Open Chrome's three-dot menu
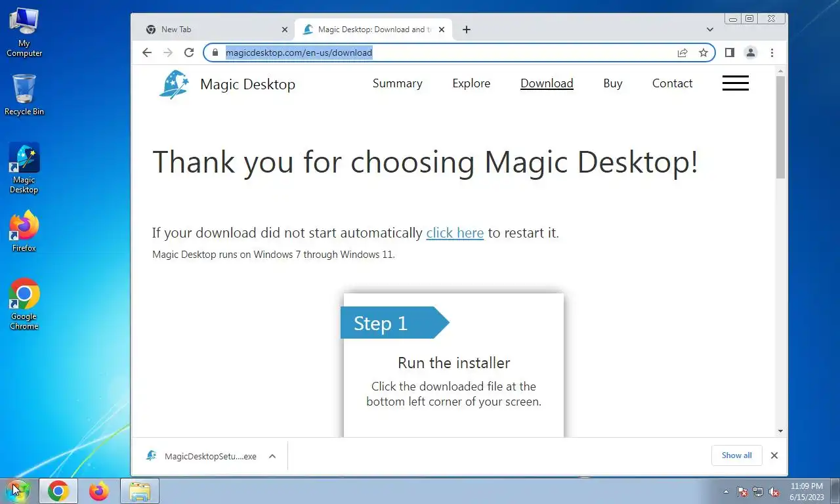The width and height of the screenshot is (840, 504). 772,52
